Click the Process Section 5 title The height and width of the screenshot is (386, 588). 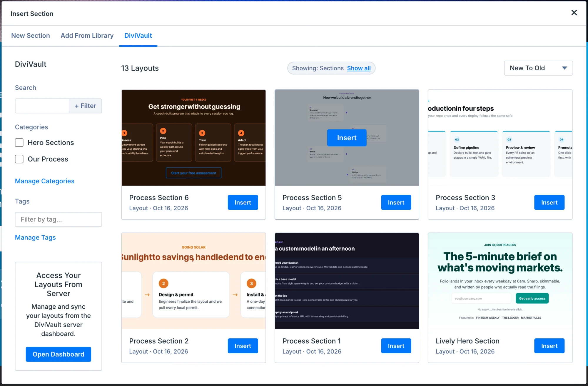pyautogui.click(x=312, y=198)
